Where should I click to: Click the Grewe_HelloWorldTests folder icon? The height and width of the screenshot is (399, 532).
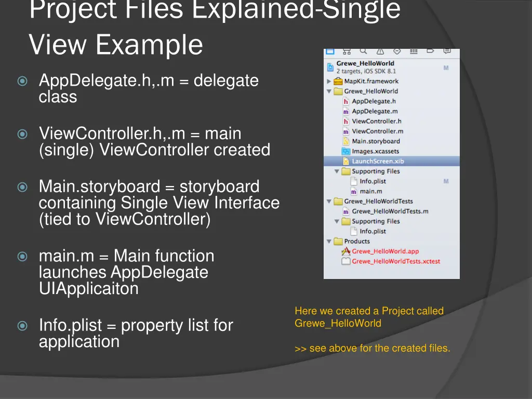click(338, 201)
